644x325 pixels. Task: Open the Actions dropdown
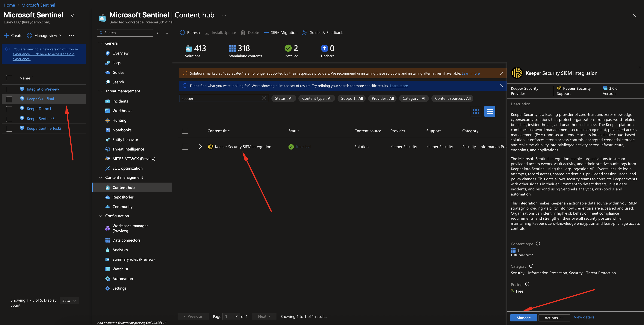tap(554, 318)
